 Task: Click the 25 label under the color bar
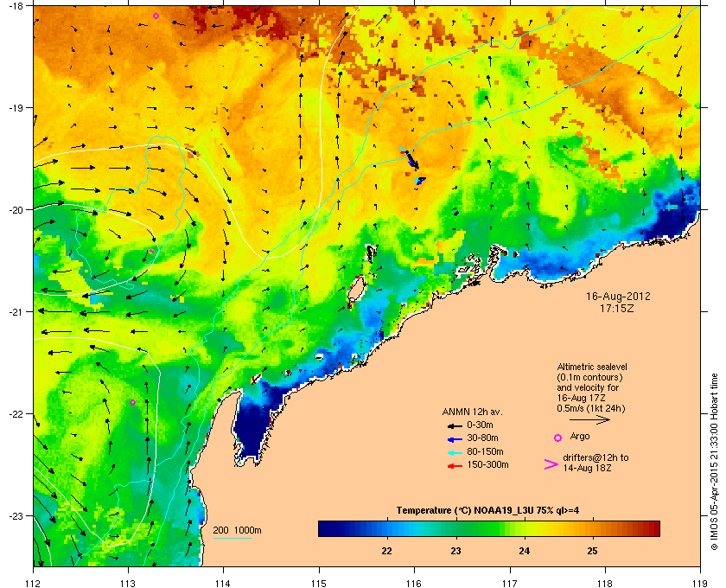[592, 551]
